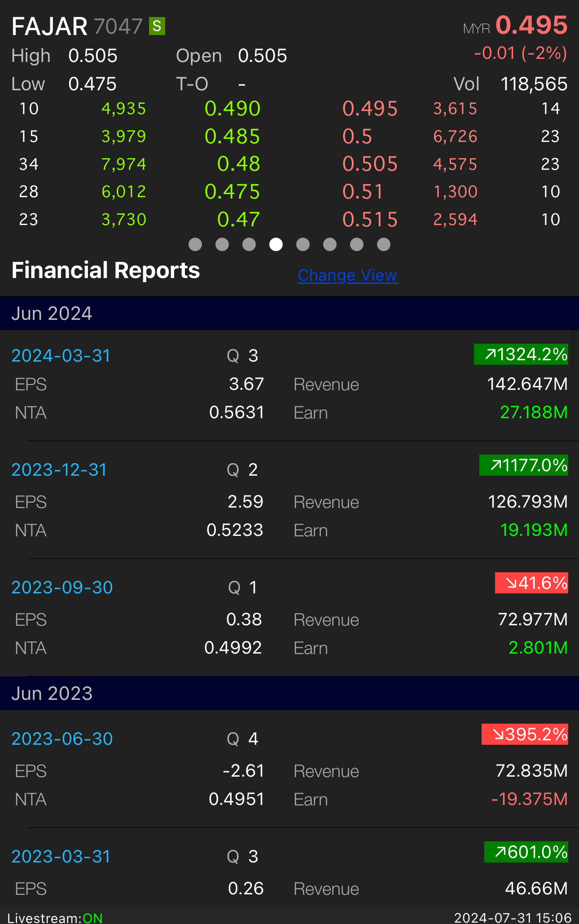Open the 2023-03-31 quarterly report
This screenshot has height=924, width=579.
tap(61, 857)
